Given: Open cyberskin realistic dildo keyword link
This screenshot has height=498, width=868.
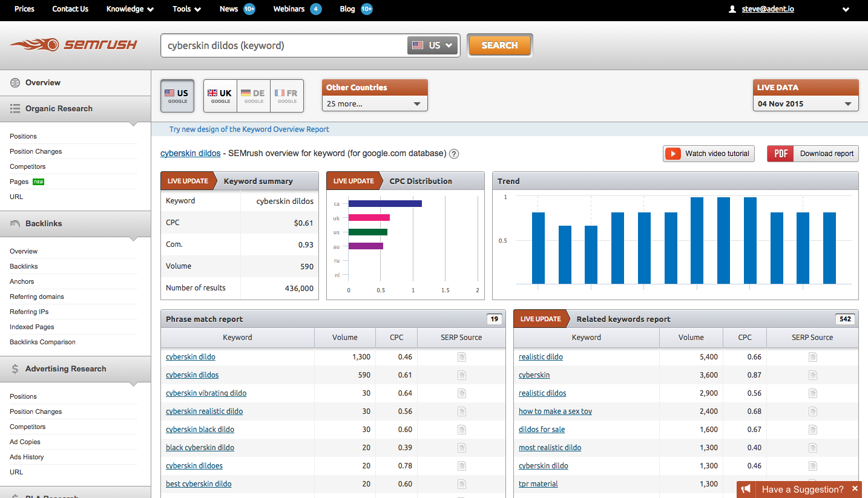Looking at the screenshot, I should point(205,411).
